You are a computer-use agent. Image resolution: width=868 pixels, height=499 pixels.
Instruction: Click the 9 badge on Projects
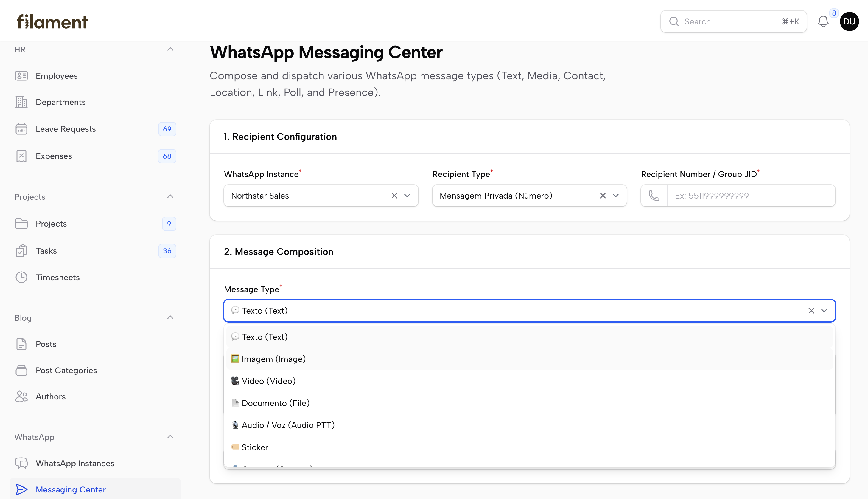pyautogui.click(x=169, y=224)
